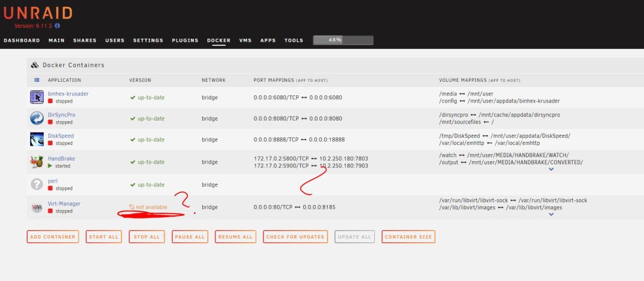Click the Start All button

point(104,237)
